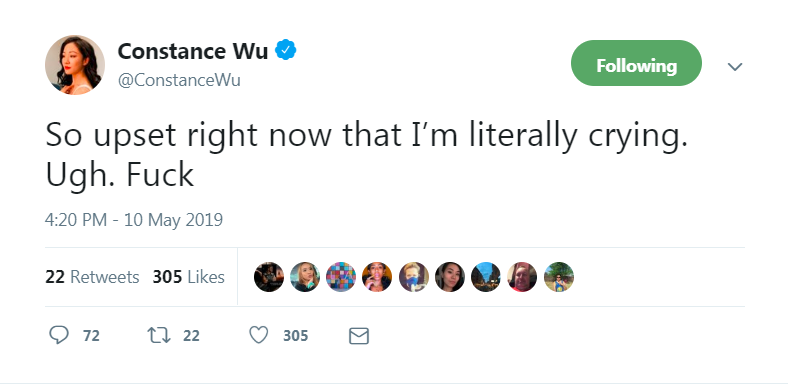Click the Constance Wu display name
Screen dimensions: 788x384
pyautogui.click(x=192, y=51)
